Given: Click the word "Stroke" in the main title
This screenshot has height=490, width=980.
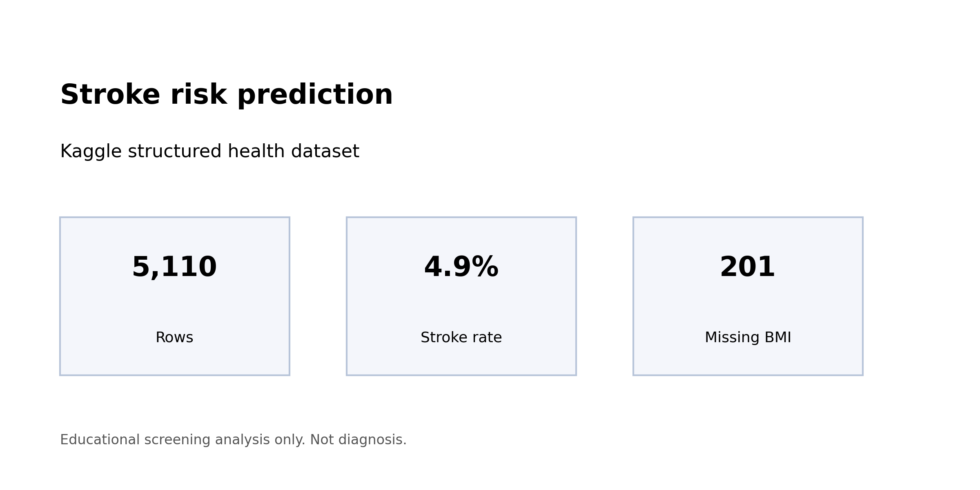Looking at the screenshot, I should (110, 95).
